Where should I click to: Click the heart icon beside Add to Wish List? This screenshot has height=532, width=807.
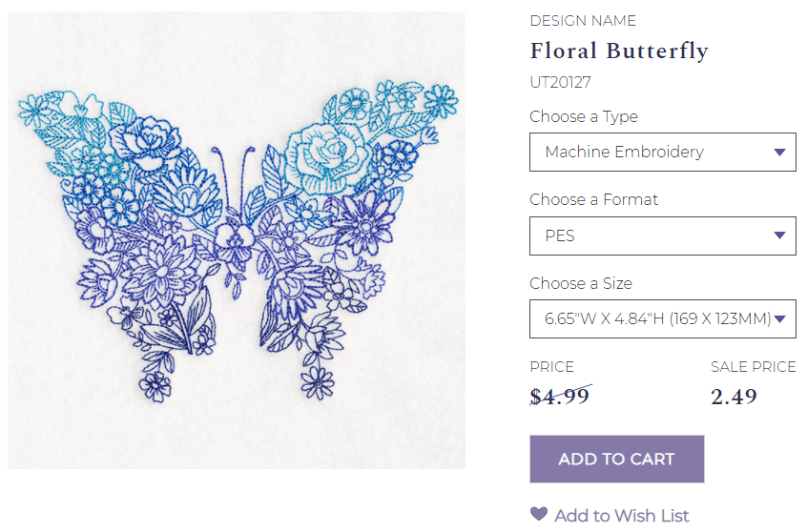539,514
